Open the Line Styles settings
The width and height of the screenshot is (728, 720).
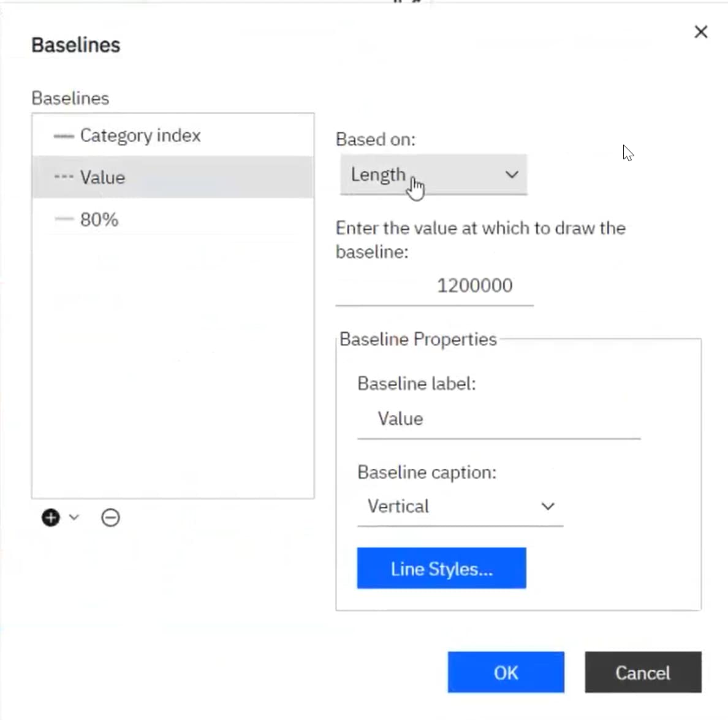441,569
